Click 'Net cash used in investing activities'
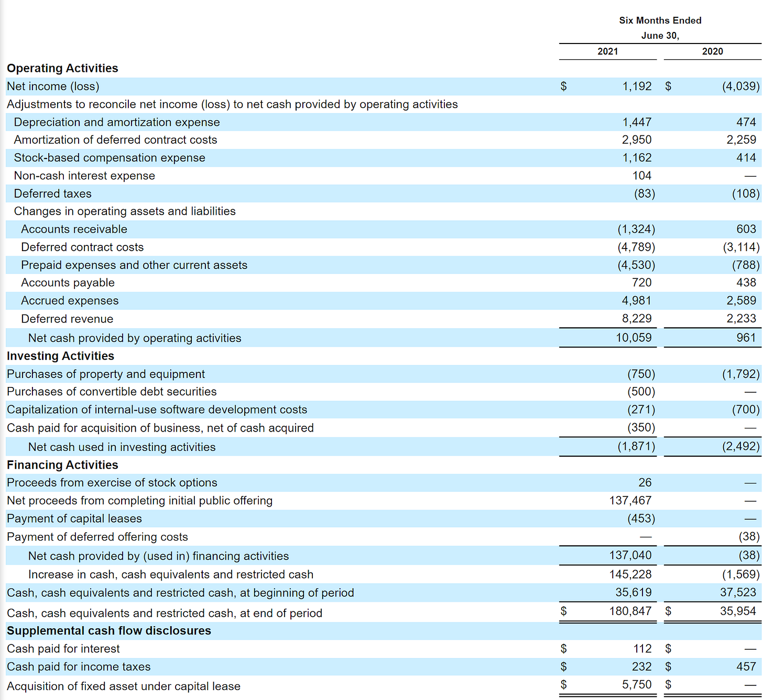This screenshot has height=700, width=763. coord(122,447)
